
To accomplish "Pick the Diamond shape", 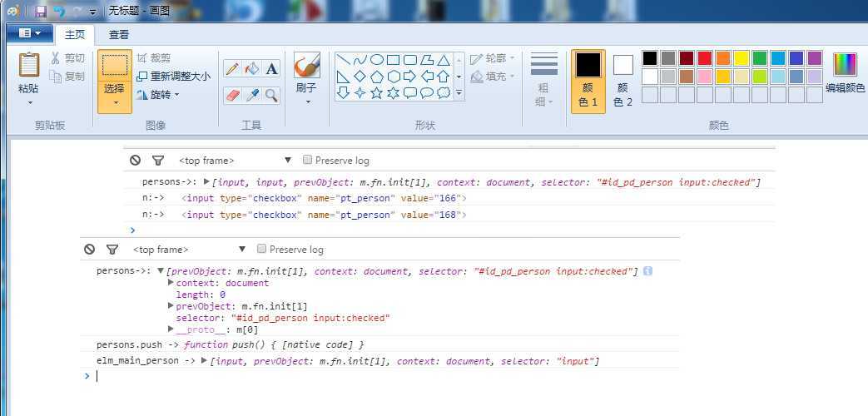I will [360, 77].
